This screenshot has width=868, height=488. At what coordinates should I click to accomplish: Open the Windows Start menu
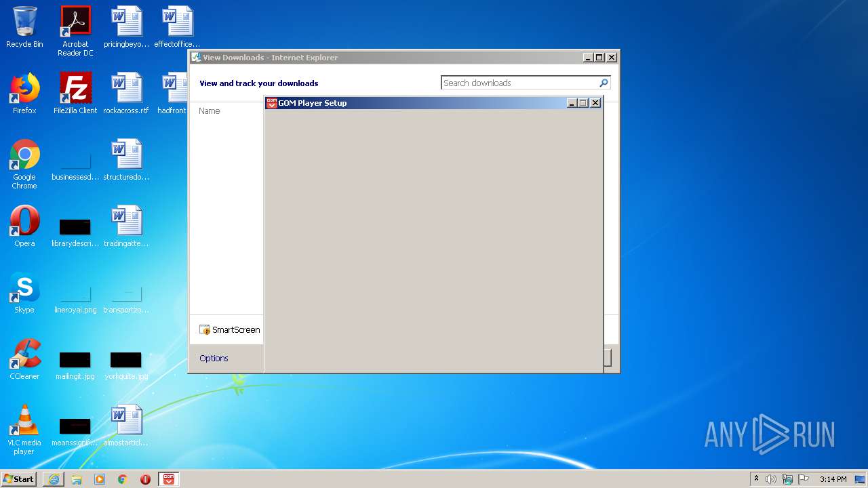[19, 479]
